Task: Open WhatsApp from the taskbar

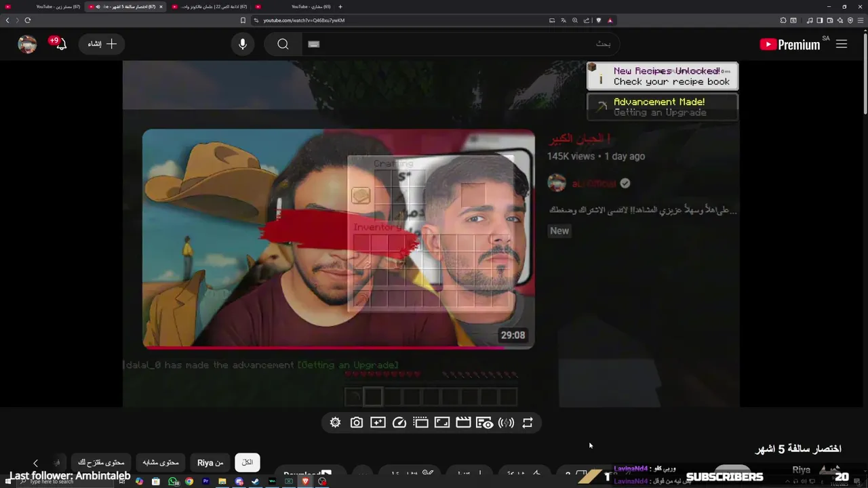Action: click(173, 481)
